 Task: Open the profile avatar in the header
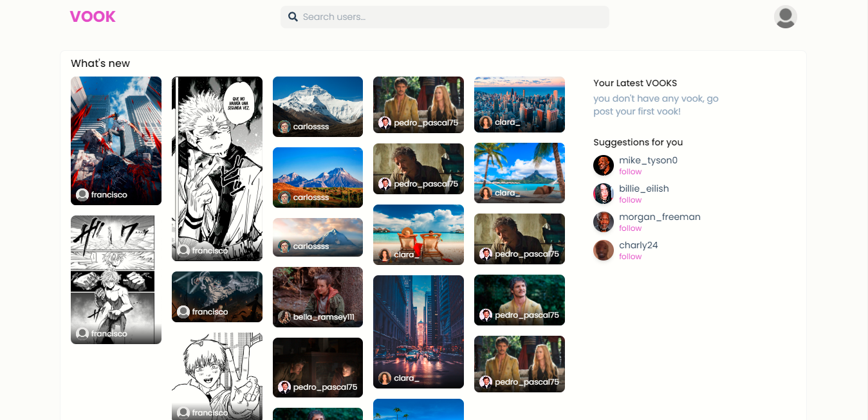click(x=785, y=17)
